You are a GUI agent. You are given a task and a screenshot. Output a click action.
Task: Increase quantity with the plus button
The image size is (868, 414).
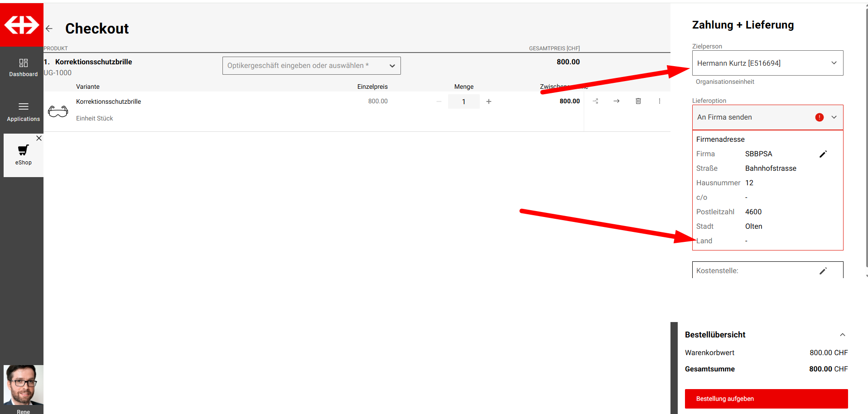pyautogui.click(x=488, y=101)
